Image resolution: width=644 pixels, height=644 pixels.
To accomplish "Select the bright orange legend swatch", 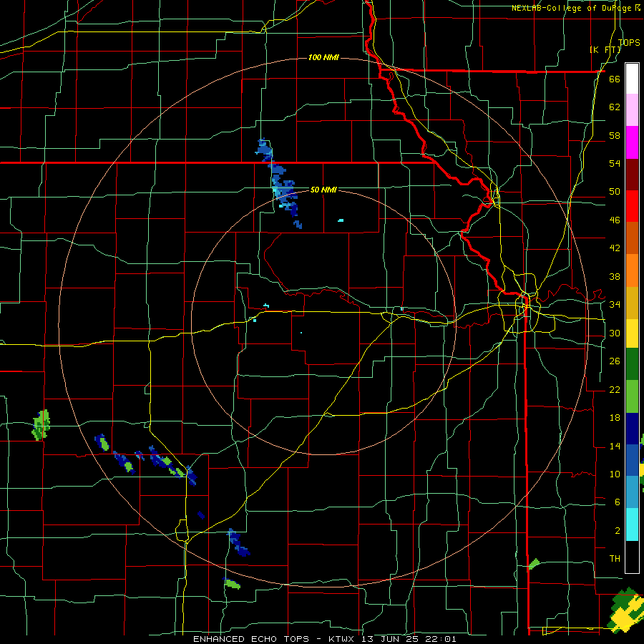I will point(632,270).
